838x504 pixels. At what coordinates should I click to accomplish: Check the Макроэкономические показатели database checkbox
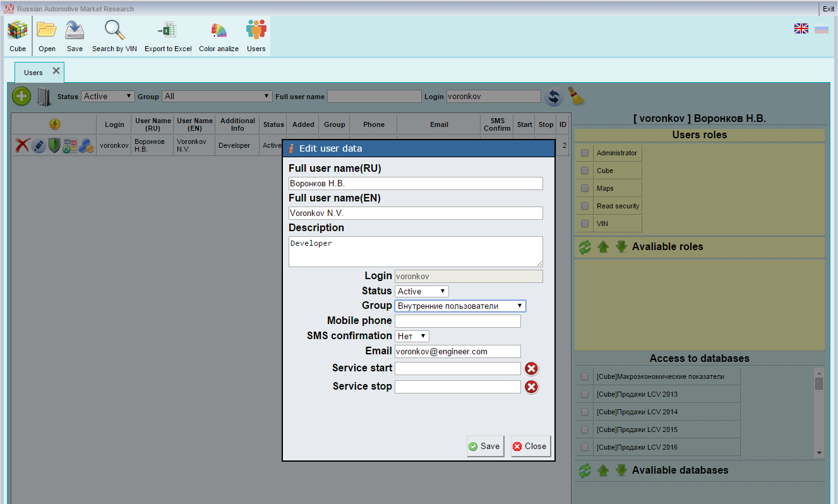(x=585, y=376)
